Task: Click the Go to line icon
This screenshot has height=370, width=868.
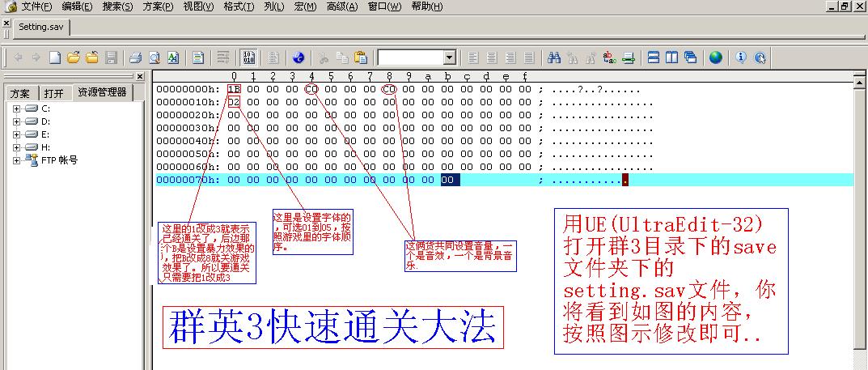Action: 629,57
